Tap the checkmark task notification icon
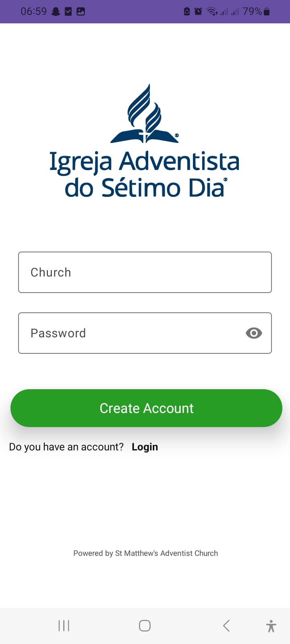This screenshot has height=644, width=290. point(68,12)
